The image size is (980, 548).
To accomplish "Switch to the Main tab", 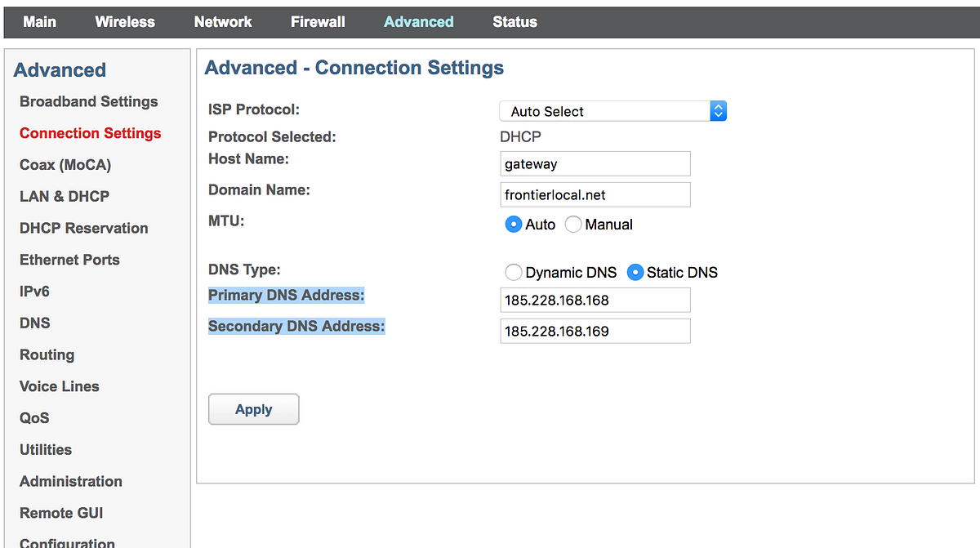I will [x=39, y=22].
